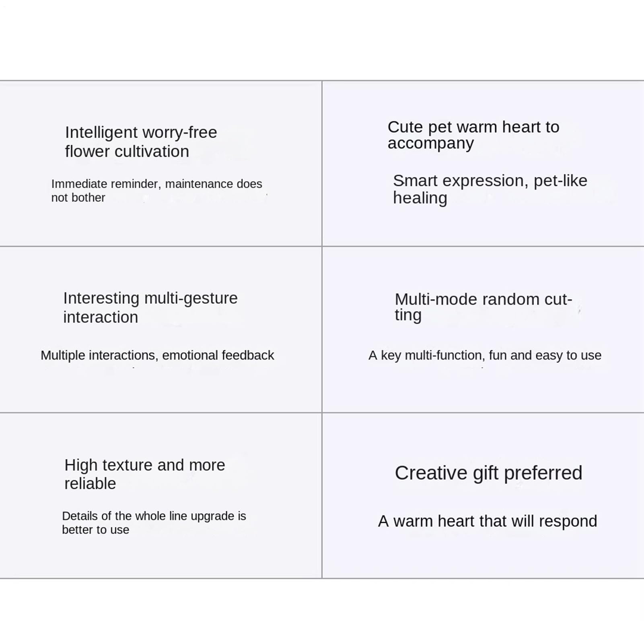Screen dimensions: 644x644
Task: Click 'better to use' text line
Action: click(x=96, y=530)
